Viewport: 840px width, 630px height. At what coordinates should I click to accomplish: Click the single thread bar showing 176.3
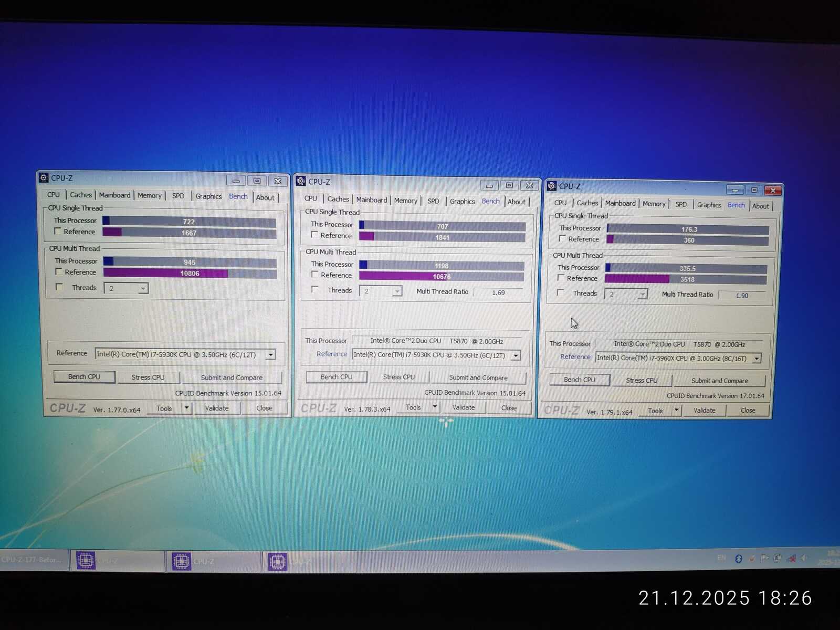click(x=688, y=229)
